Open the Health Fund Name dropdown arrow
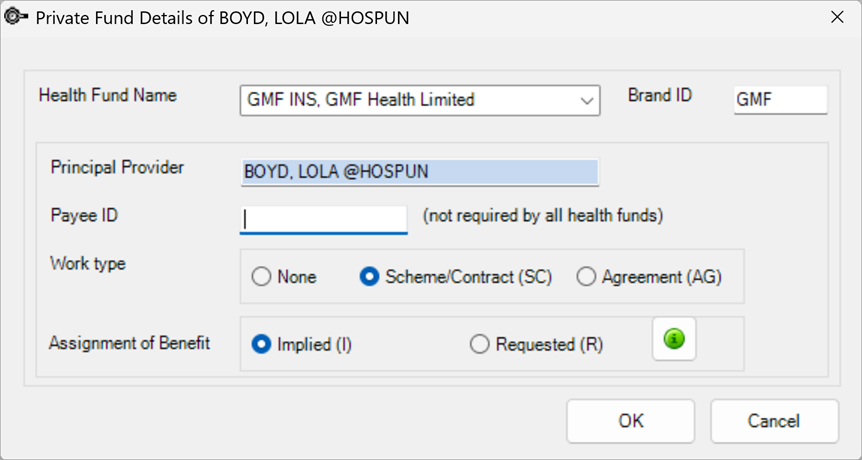 [587, 101]
